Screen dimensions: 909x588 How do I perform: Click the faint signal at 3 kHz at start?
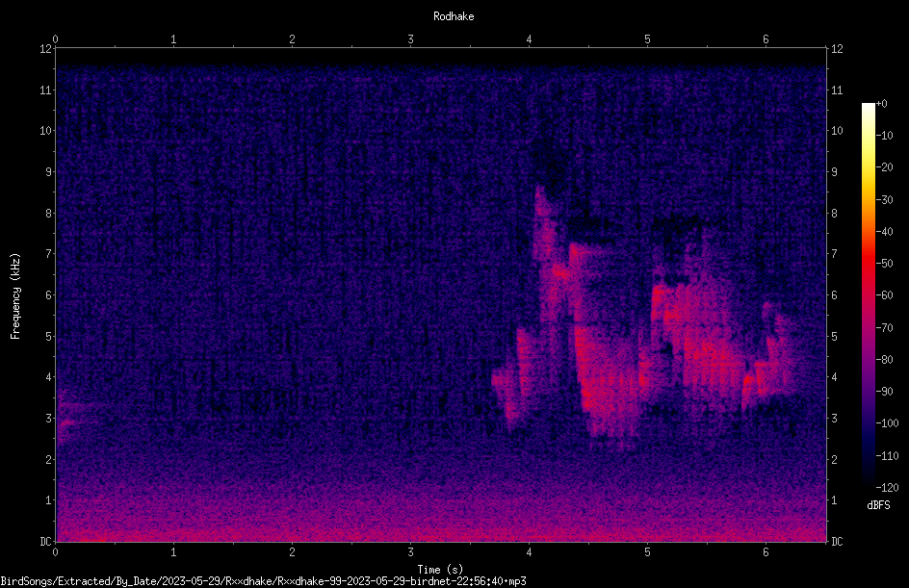coord(66,422)
